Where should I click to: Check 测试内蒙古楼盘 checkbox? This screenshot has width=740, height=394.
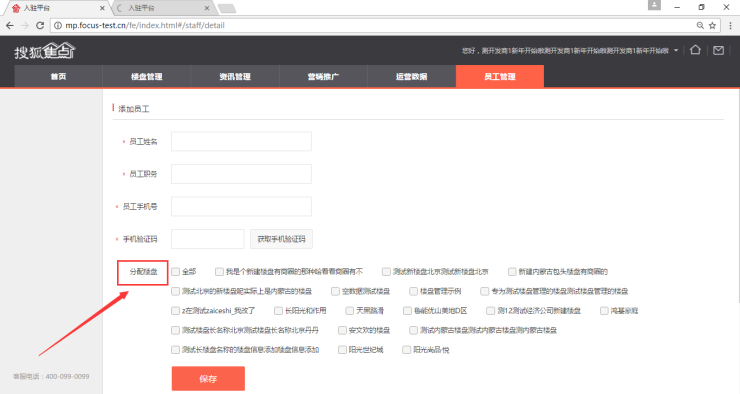413,330
